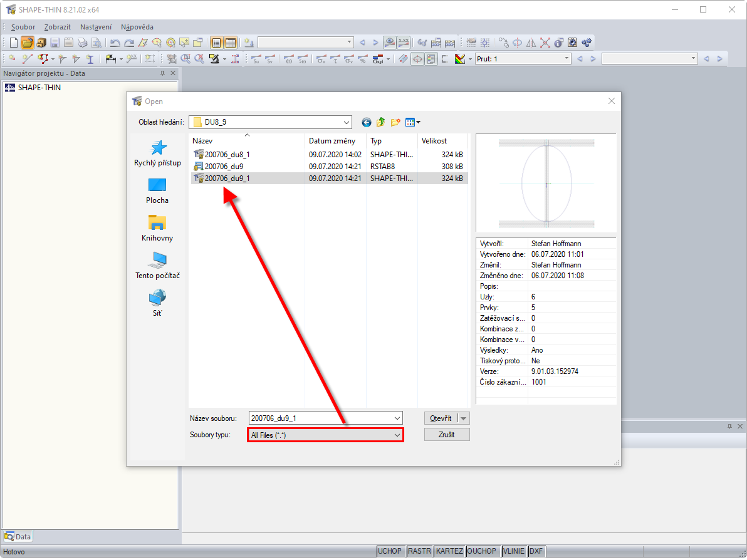Expand the Název souboru combo box arrow
The image size is (747, 560).
[x=397, y=418]
